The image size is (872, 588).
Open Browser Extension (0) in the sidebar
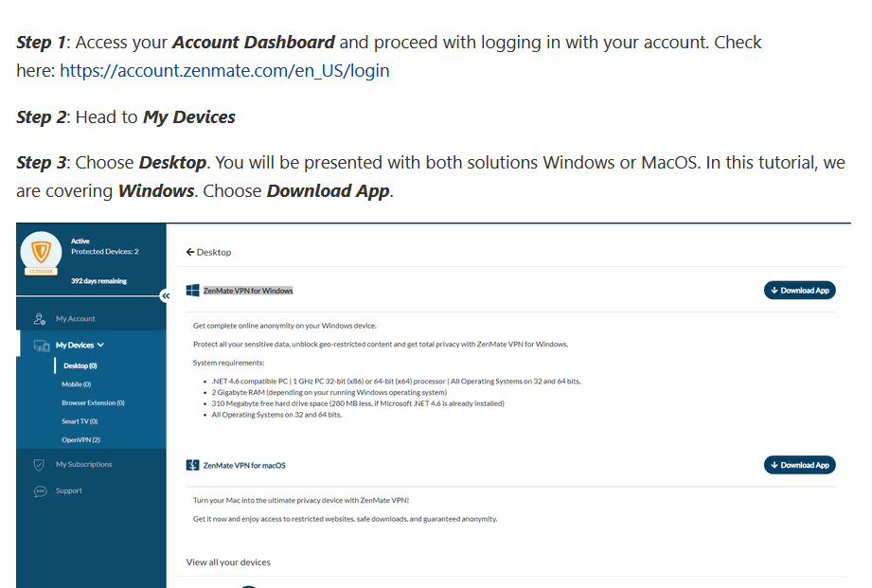(93, 403)
